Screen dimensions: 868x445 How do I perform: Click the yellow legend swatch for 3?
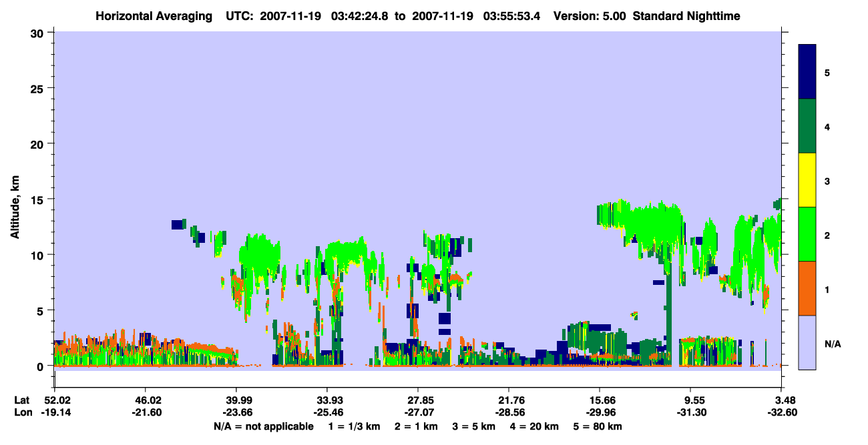pos(807,180)
